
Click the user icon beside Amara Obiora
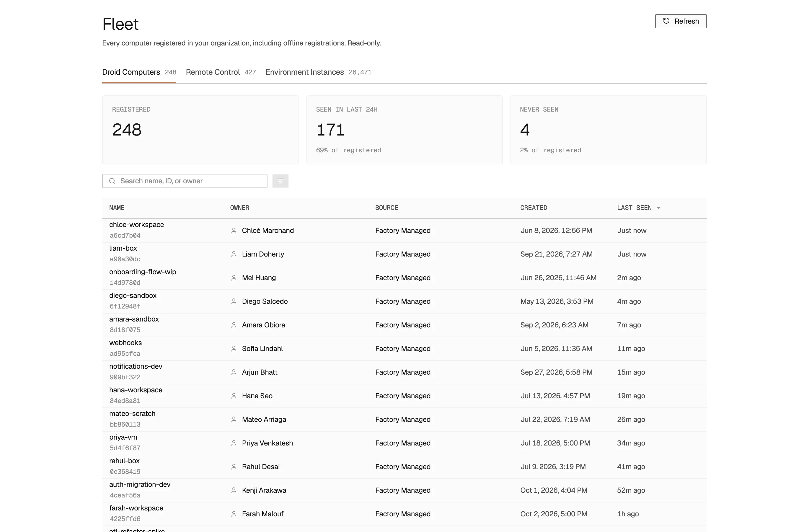(234, 325)
